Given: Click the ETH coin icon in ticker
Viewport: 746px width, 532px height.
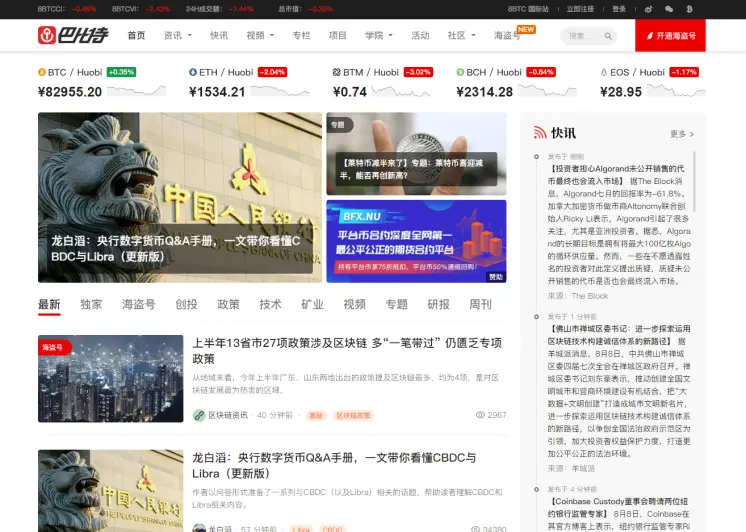Looking at the screenshot, I should (x=193, y=72).
